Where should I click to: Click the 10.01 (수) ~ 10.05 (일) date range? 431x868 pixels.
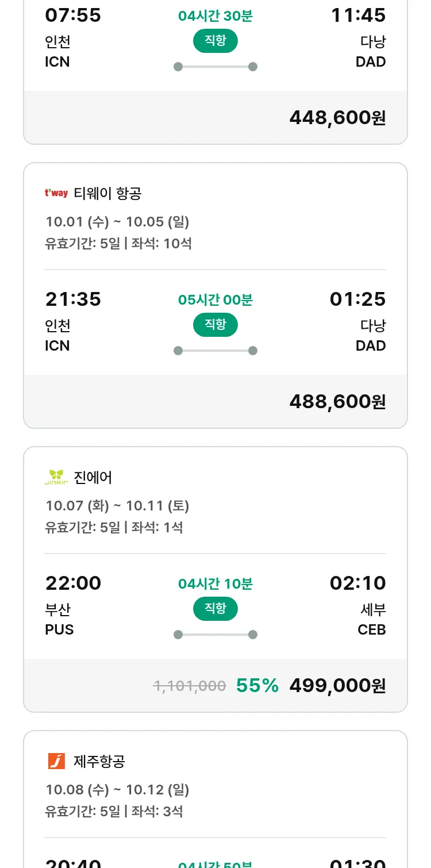(117, 222)
